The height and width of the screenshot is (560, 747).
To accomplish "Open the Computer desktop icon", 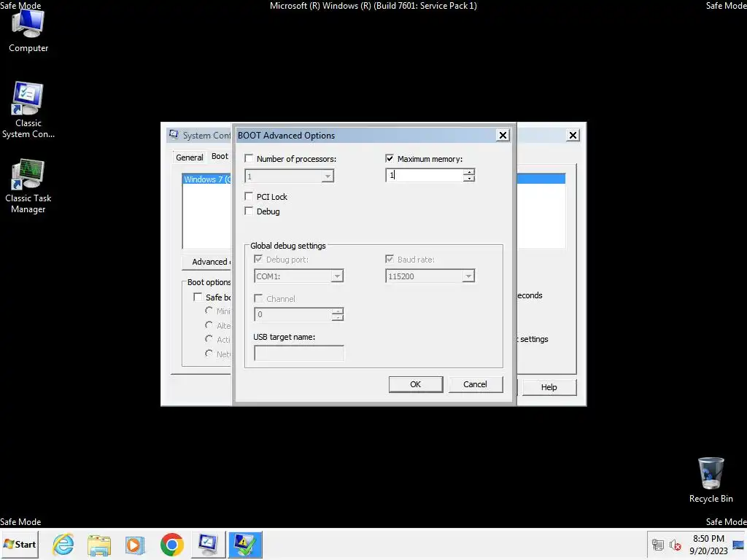I will tap(28, 31).
